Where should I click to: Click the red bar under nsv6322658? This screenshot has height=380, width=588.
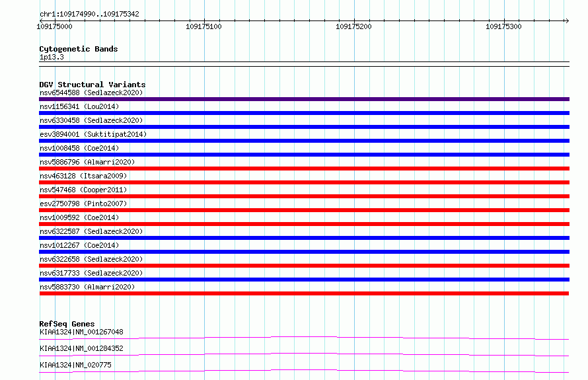[x=304, y=266]
